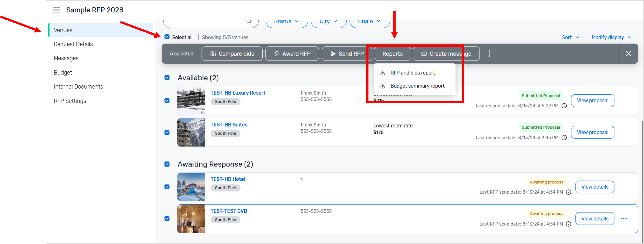Select the Compare bids tool

pos(232,54)
